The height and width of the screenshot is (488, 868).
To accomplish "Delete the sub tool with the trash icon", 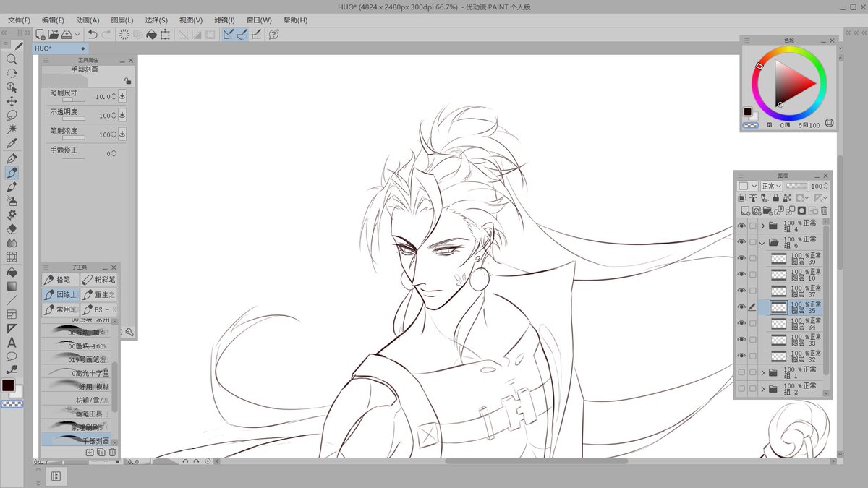I will point(112,452).
